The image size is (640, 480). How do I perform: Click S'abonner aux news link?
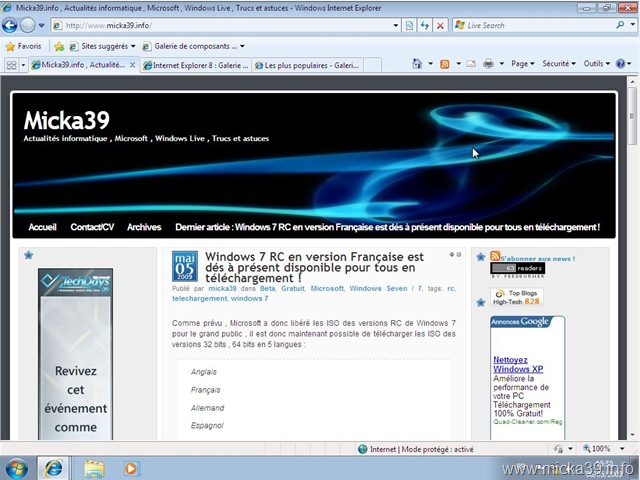point(538,258)
